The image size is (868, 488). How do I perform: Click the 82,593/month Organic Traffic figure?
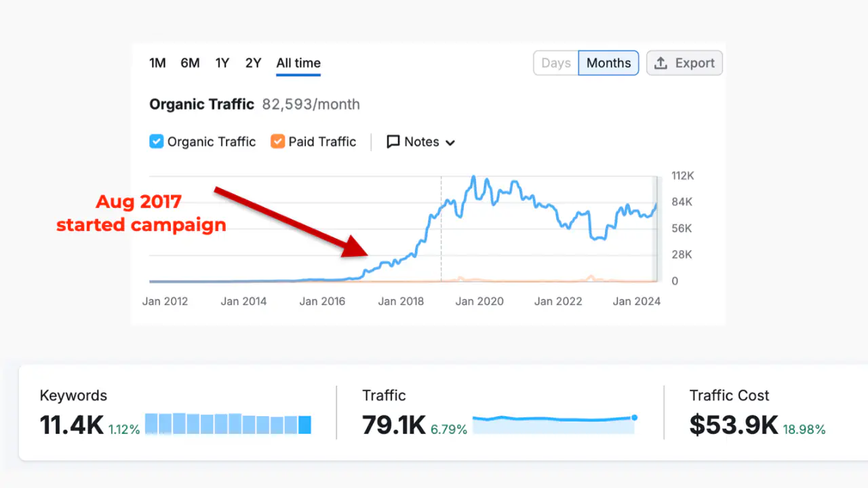309,104
